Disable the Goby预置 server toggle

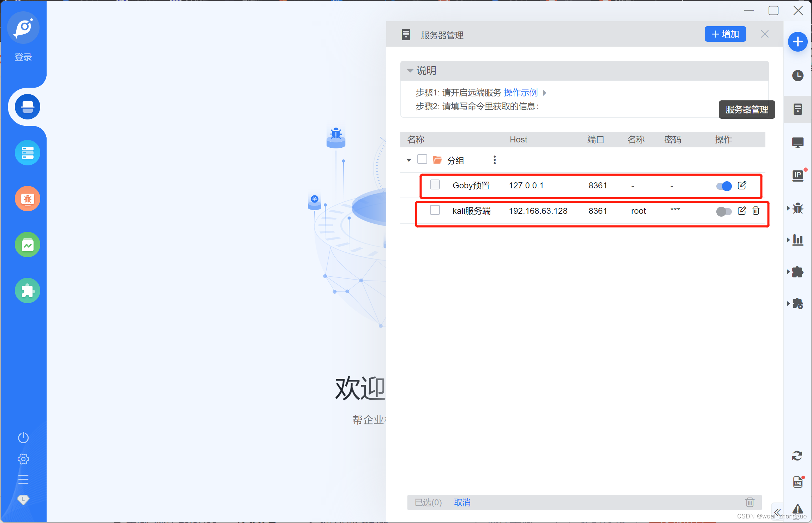[x=724, y=186]
